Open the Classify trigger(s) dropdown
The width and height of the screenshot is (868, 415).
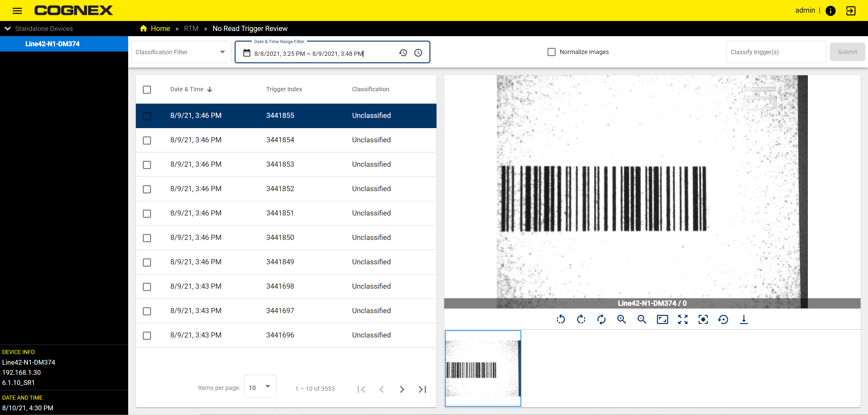click(x=776, y=52)
